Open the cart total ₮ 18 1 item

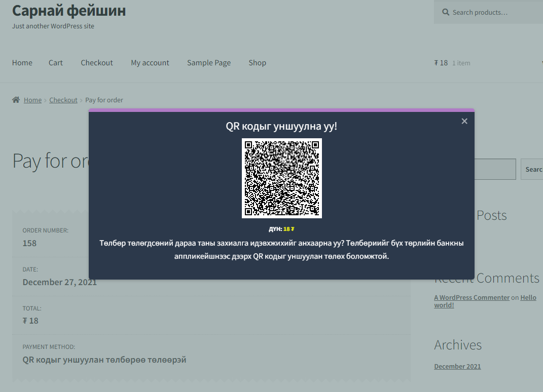(452, 63)
